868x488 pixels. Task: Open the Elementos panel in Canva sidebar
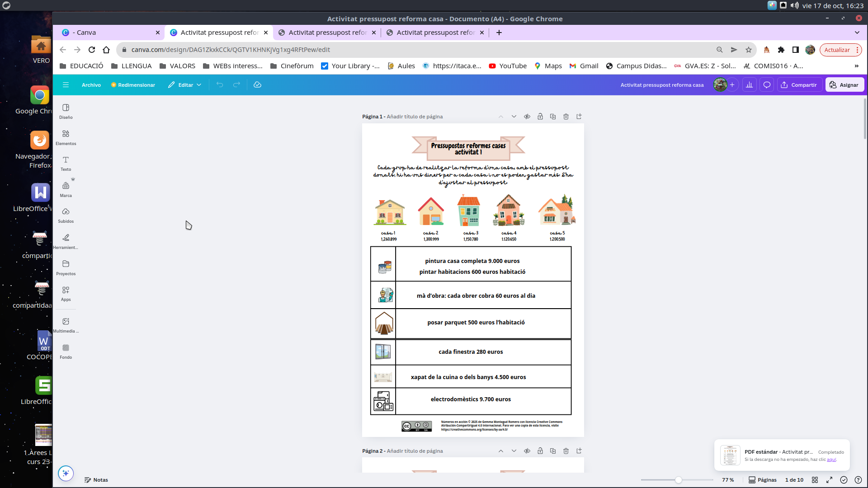[x=66, y=137]
